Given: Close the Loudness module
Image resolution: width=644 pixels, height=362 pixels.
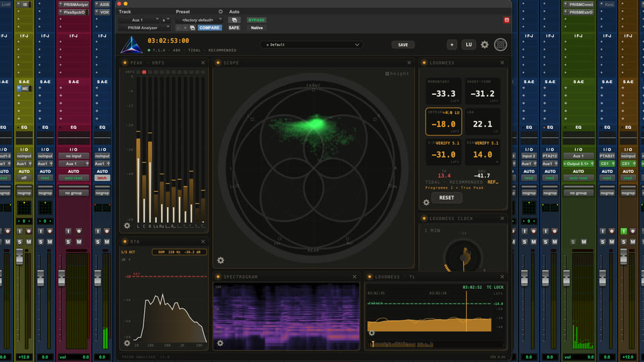Looking at the screenshot, I should 502,63.
